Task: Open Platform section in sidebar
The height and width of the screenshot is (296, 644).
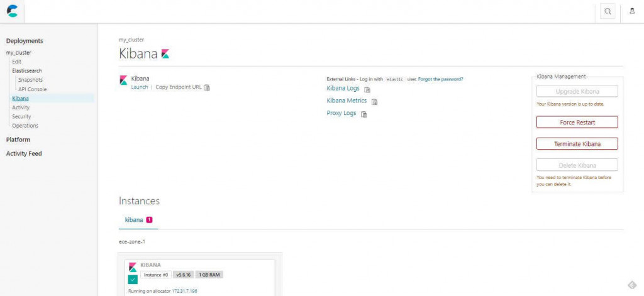Action: coord(18,140)
